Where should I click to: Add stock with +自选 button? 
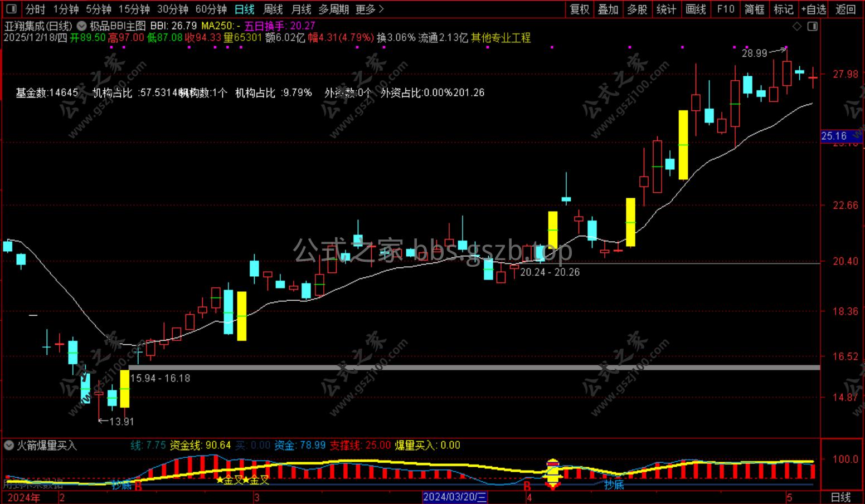click(x=814, y=9)
